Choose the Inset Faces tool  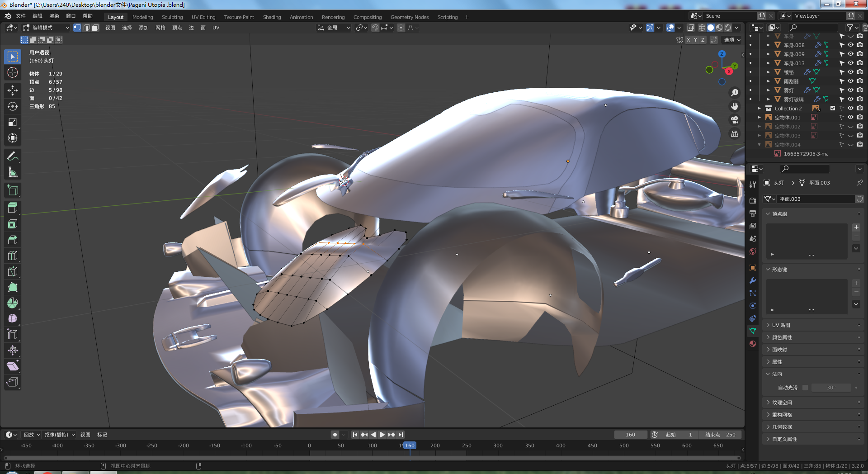coord(13,224)
